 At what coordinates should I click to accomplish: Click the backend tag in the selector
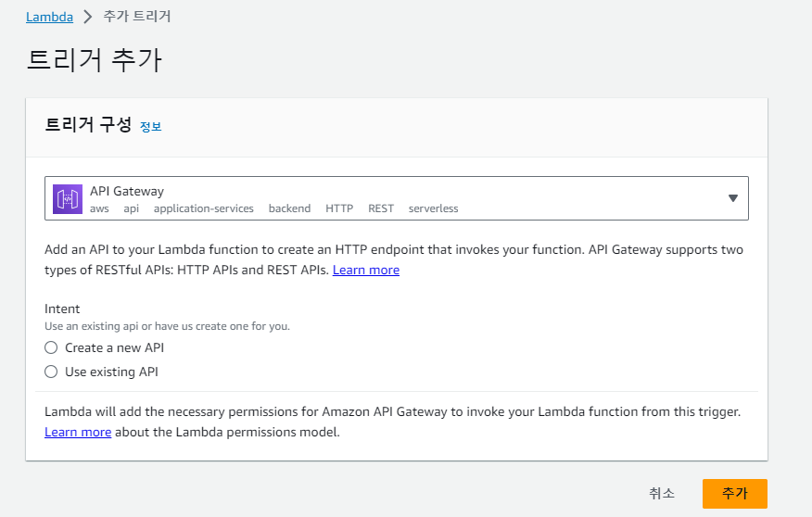289,208
